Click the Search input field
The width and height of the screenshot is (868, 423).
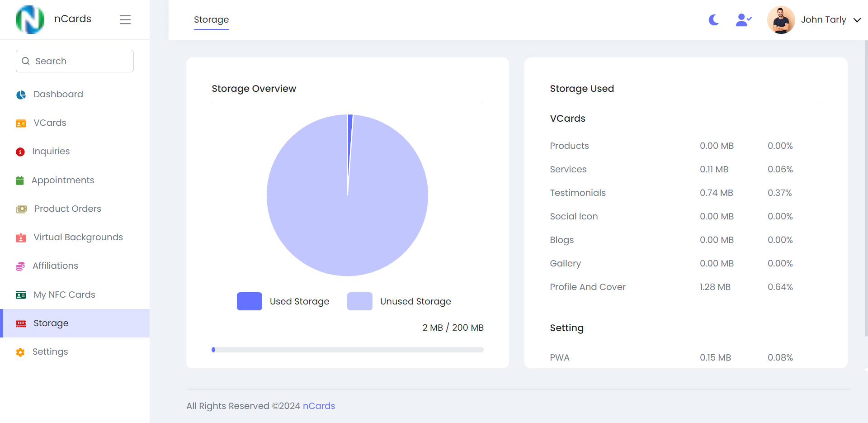coord(75,61)
